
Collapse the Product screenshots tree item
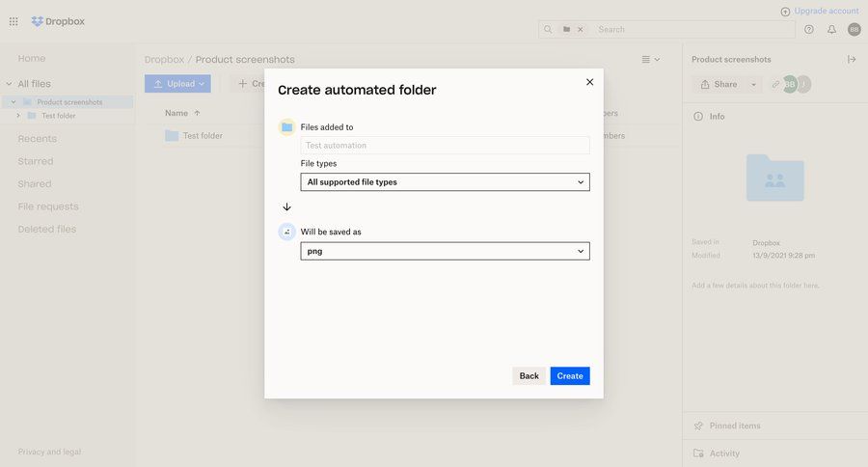[14, 102]
